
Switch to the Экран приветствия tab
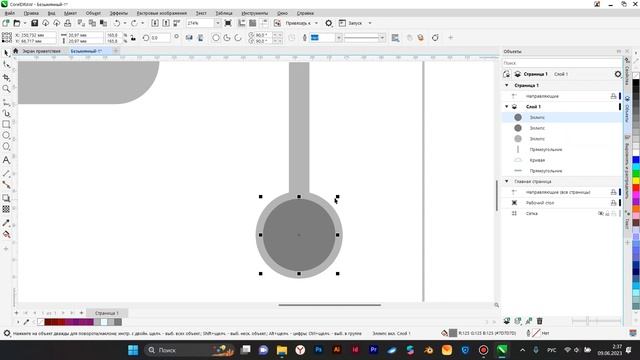[41, 51]
